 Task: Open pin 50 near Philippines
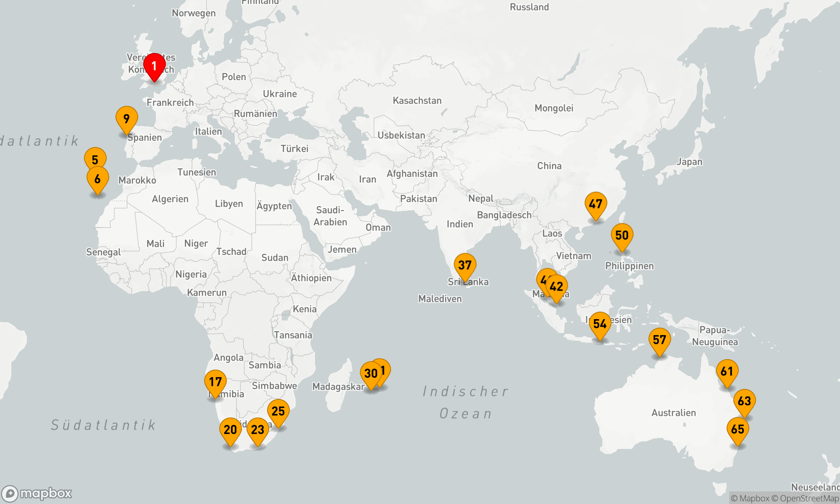(x=622, y=235)
